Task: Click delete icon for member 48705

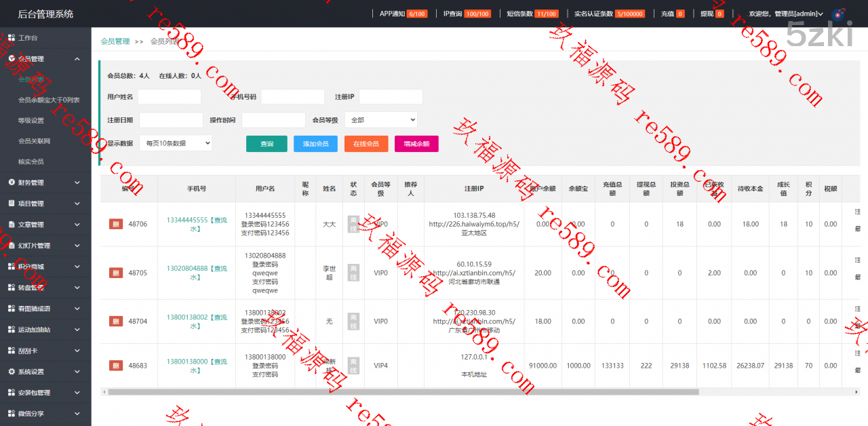Action: 116,273
